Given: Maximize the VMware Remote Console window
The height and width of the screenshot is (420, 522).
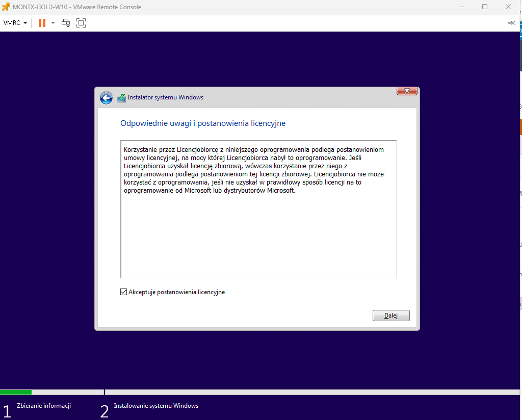Looking at the screenshot, I should pyautogui.click(x=485, y=7).
